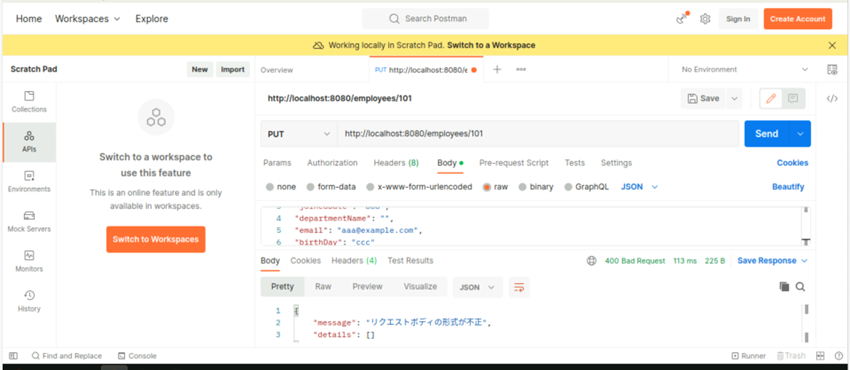Copy response body icon

click(x=784, y=287)
